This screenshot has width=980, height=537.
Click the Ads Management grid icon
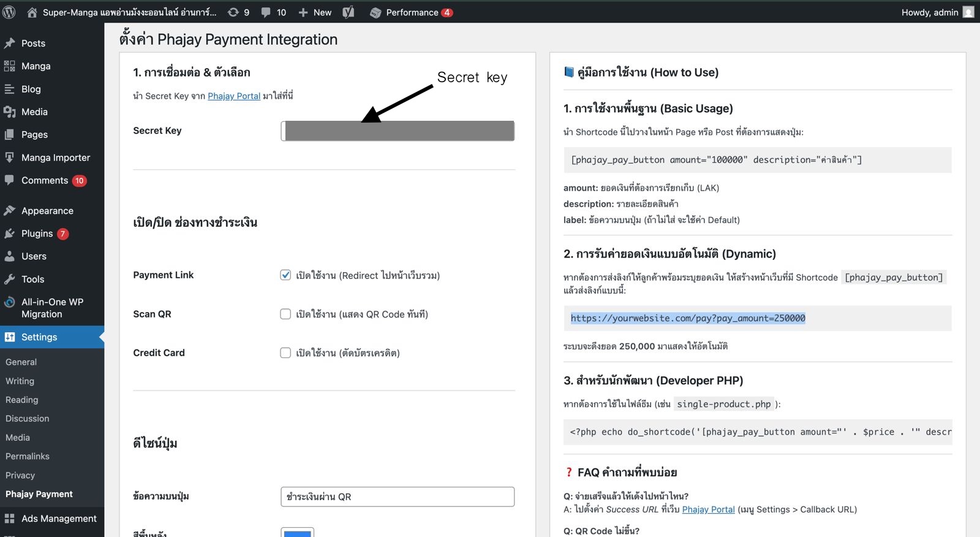(x=9, y=519)
